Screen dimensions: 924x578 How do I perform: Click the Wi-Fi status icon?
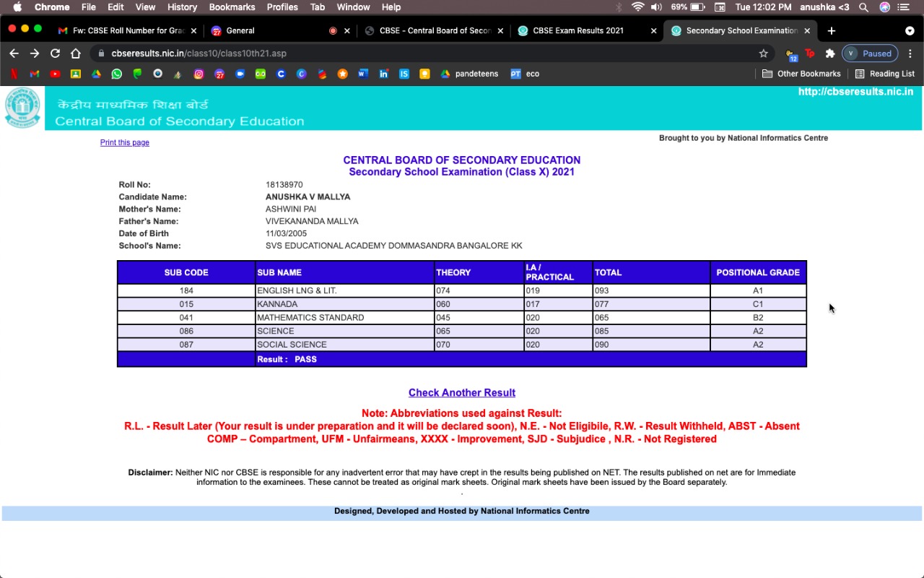(637, 7)
